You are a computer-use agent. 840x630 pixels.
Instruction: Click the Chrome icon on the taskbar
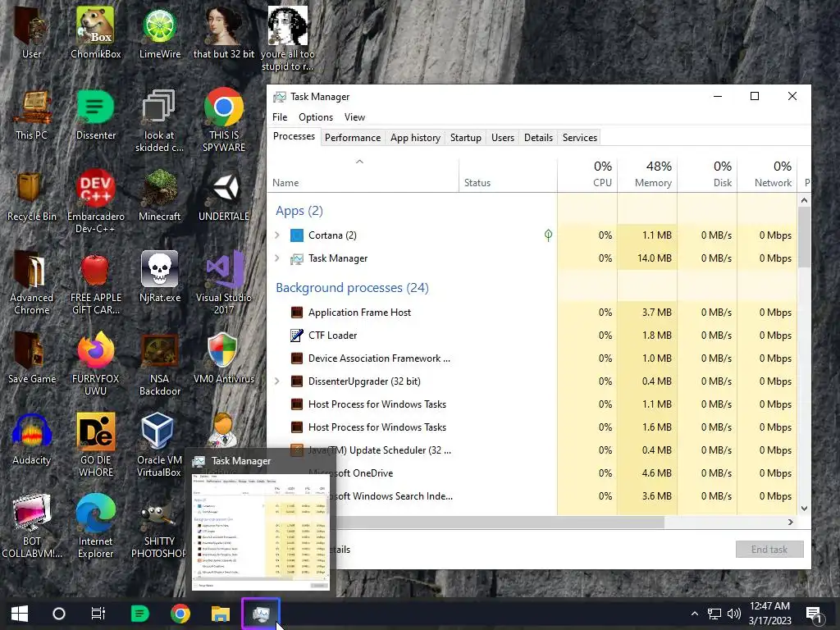pos(180,614)
